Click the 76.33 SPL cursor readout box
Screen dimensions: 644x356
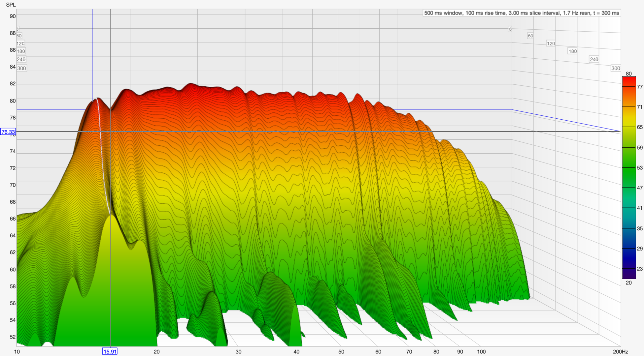(x=8, y=132)
